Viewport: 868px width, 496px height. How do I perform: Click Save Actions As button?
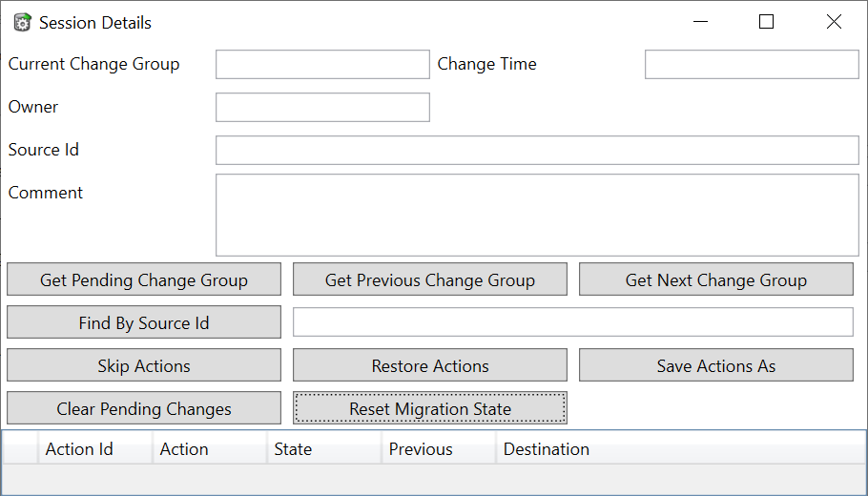716,365
